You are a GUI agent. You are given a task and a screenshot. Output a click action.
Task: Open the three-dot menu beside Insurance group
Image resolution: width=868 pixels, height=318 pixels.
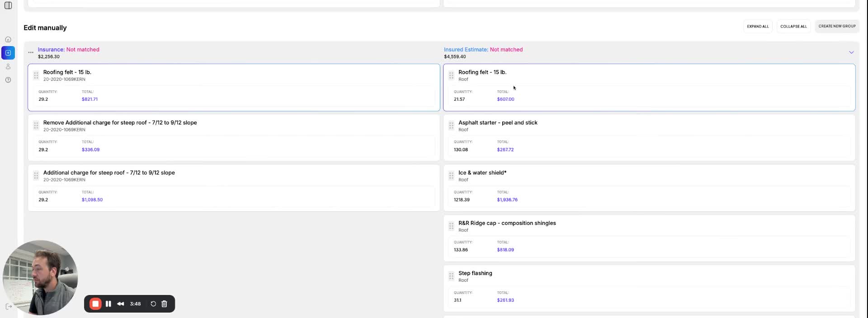point(31,52)
